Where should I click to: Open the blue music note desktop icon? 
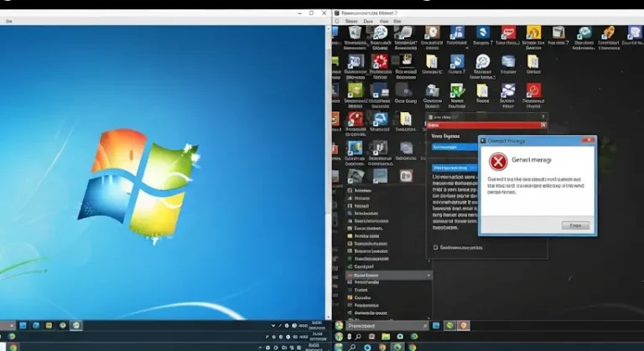tap(457, 33)
